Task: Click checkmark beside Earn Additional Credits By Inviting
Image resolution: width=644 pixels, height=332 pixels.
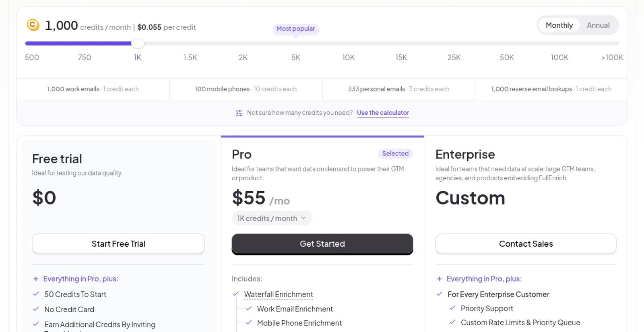Action: point(36,324)
